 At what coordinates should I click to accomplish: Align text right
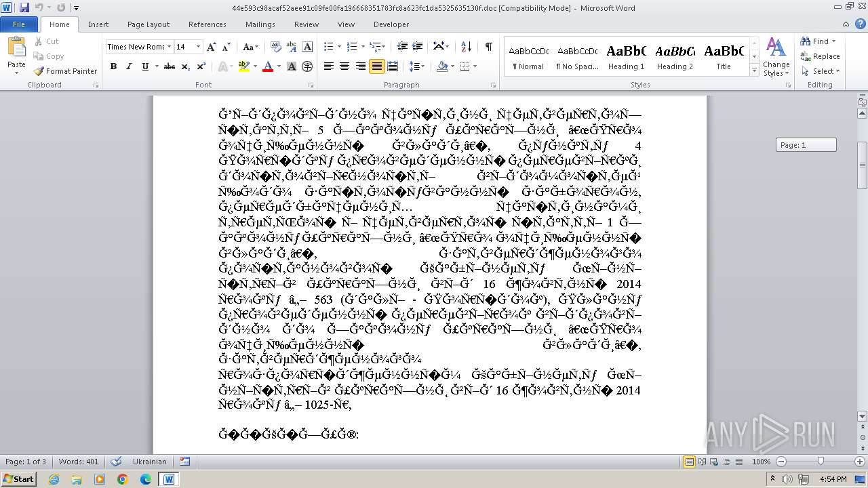click(360, 66)
